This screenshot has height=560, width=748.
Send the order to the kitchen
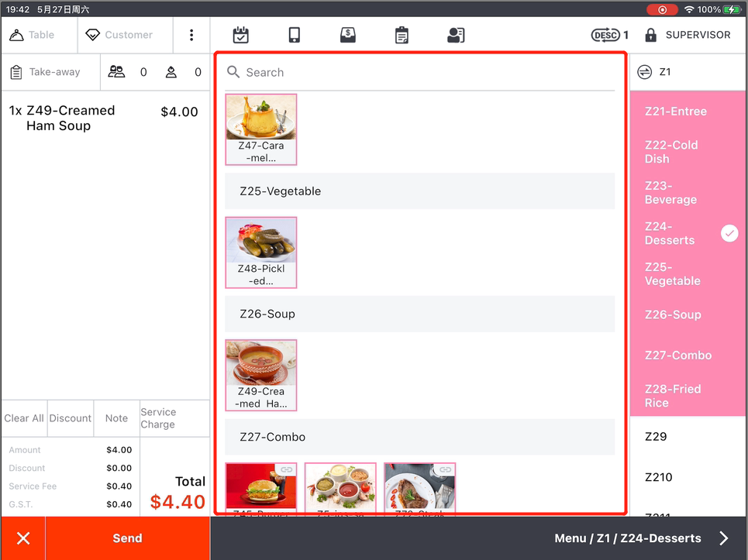tap(127, 538)
